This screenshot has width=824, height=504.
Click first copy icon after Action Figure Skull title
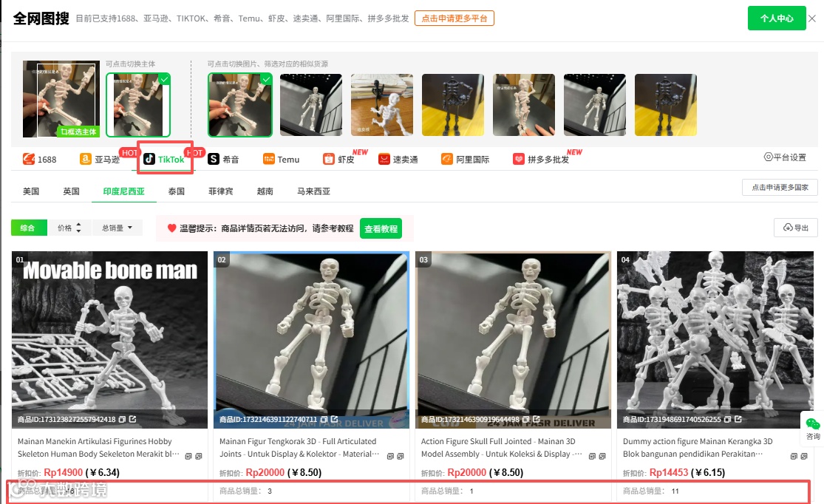pos(592,456)
